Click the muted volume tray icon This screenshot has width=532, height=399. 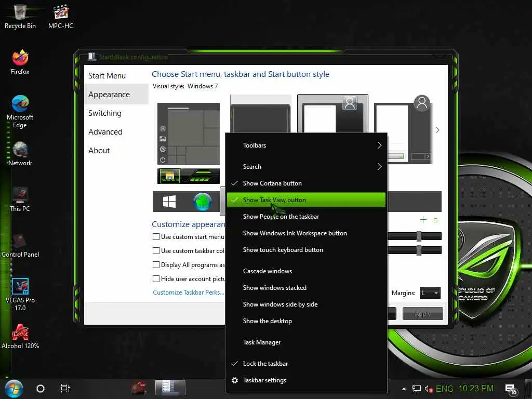pos(429,389)
